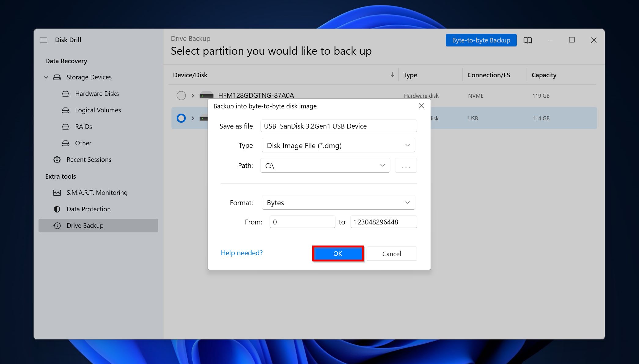Click OK to confirm backup settings

click(x=337, y=253)
